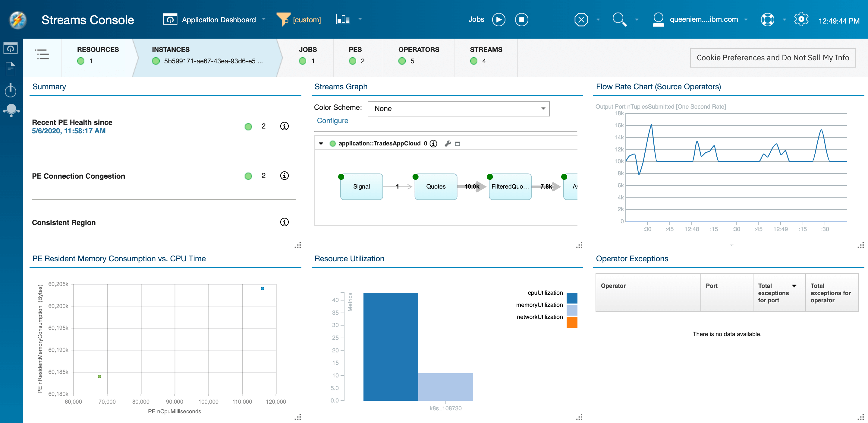Open the settings gear icon
Viewport: 868px width, 423px height.
tap(801, 19)
